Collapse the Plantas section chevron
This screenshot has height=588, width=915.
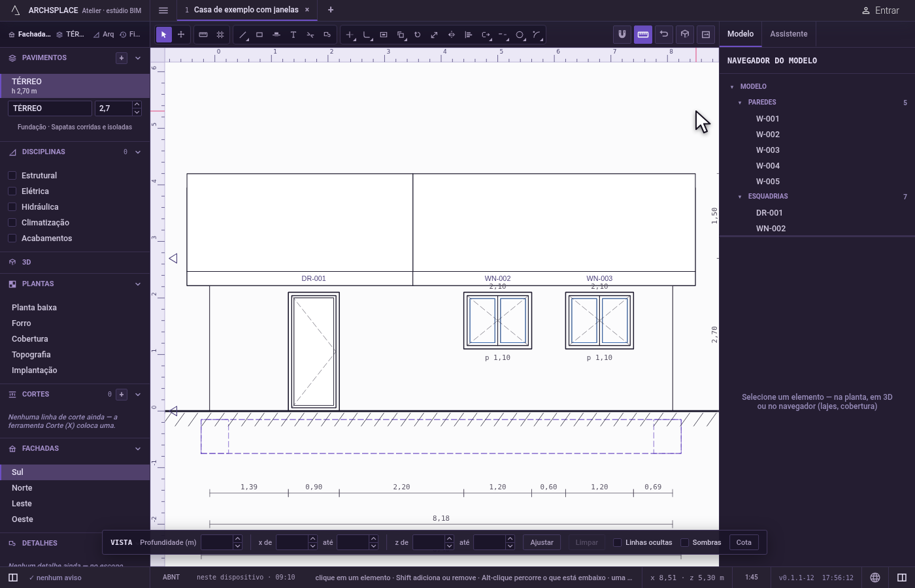(138, 284)
